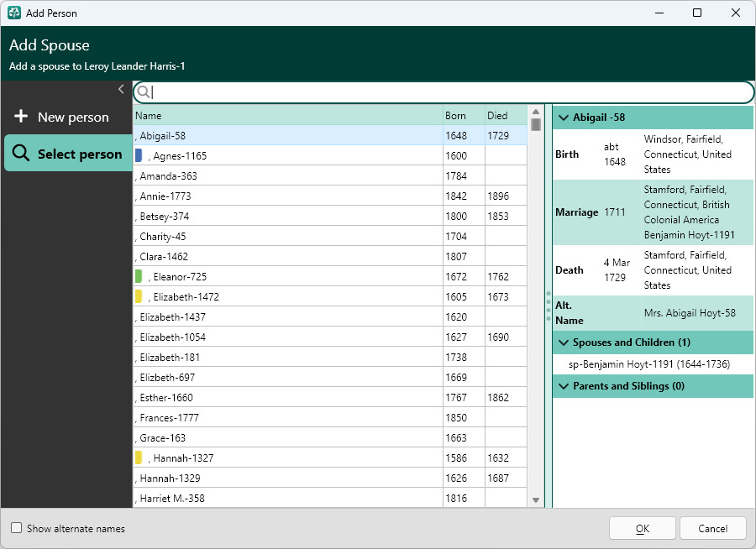The image size is (756, 549).
Task: Click the green color marker on Eleanor-725
Action: click(139, 276)
